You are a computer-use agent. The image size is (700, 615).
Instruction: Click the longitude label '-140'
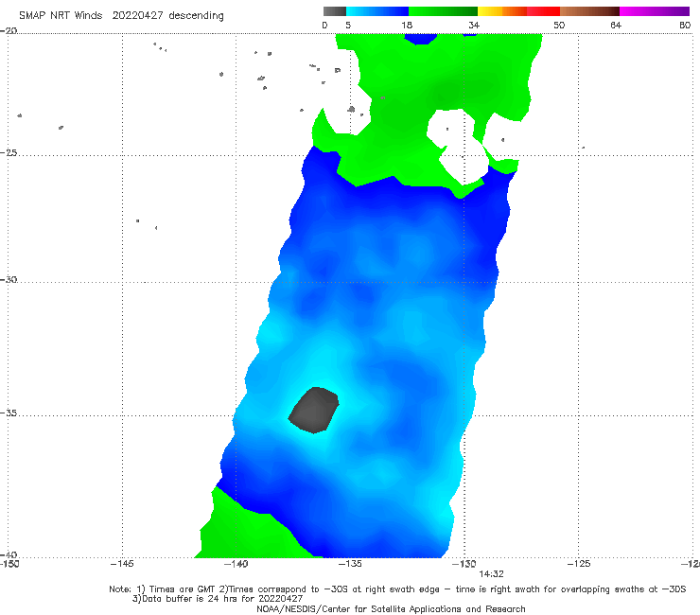click(x=236, y=564)
